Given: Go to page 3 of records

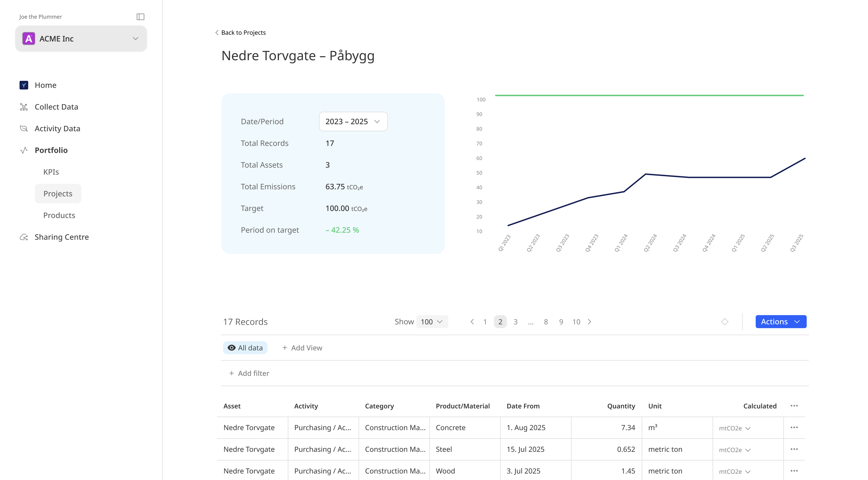Looking at the screenshot, I should [515, 322].
